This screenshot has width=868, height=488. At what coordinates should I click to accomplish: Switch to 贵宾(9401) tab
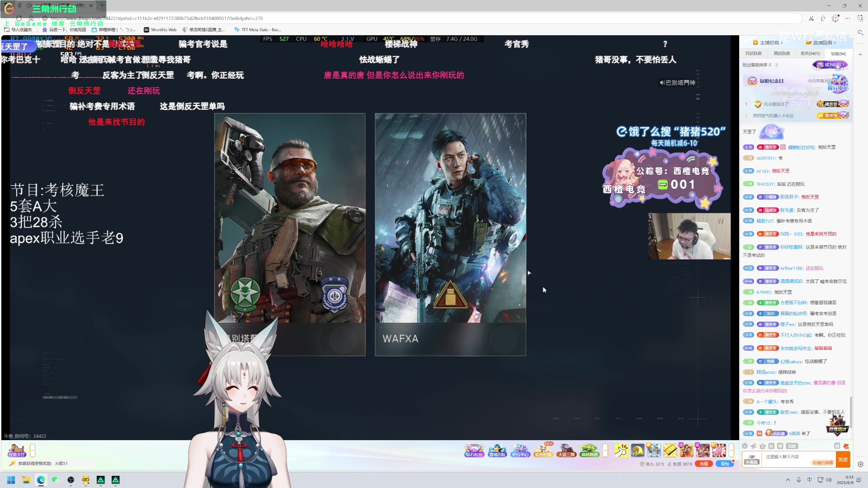(810, 53)
